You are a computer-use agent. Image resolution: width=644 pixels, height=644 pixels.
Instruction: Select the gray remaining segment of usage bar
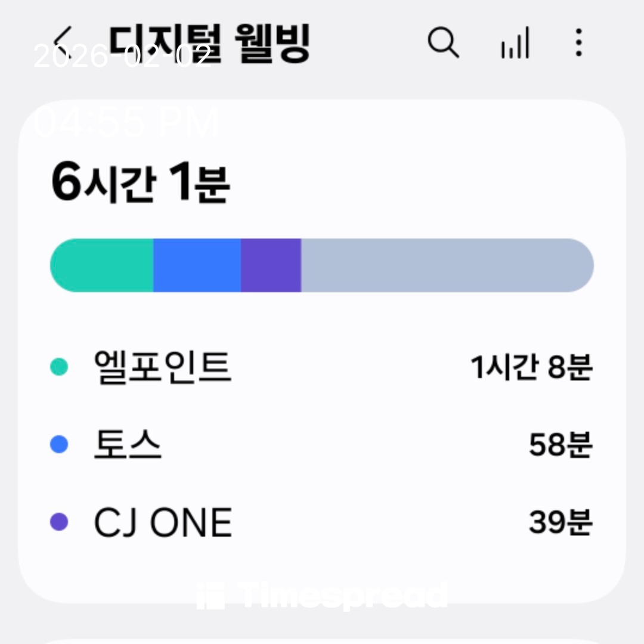coord(446,265)
